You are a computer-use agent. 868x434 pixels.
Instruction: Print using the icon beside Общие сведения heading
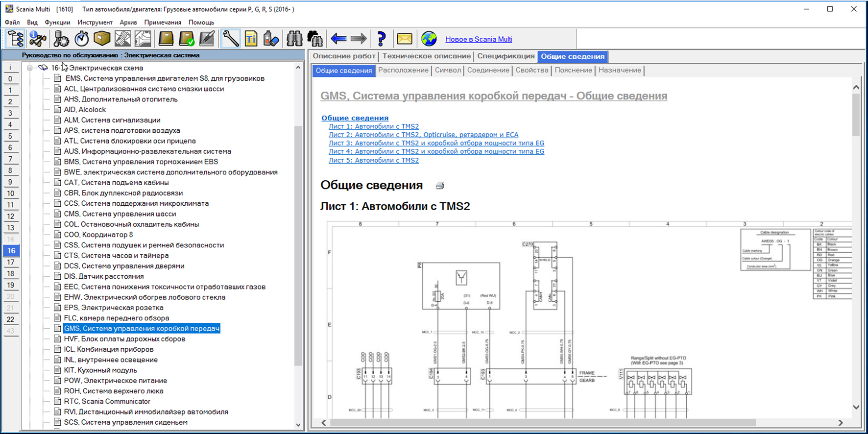(440, 186)
